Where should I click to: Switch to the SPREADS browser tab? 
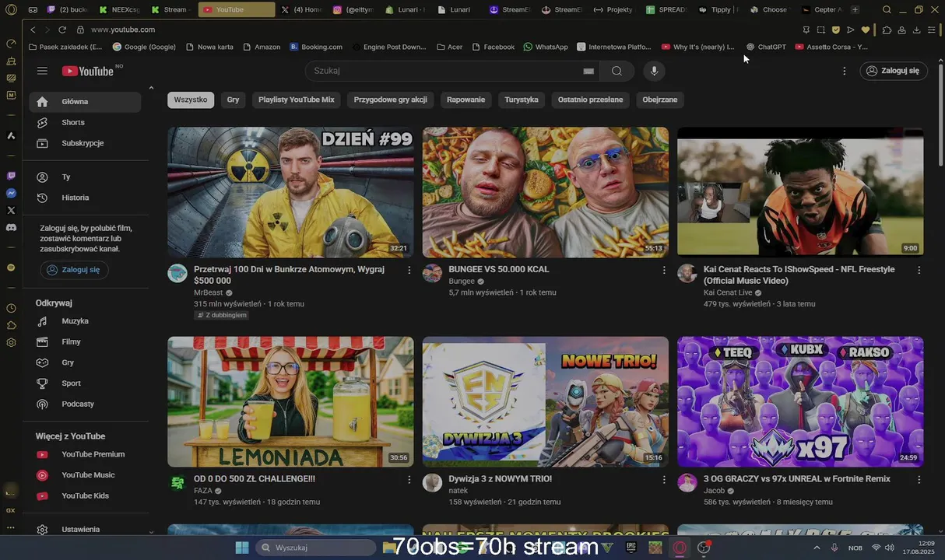pyautogui.click(x=666, y=9)
